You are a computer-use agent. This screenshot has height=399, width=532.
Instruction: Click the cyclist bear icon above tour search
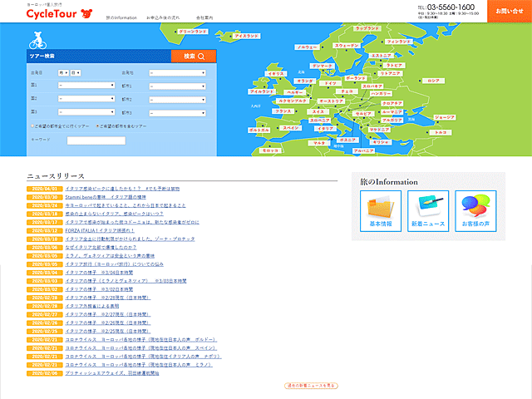point(37,39)
